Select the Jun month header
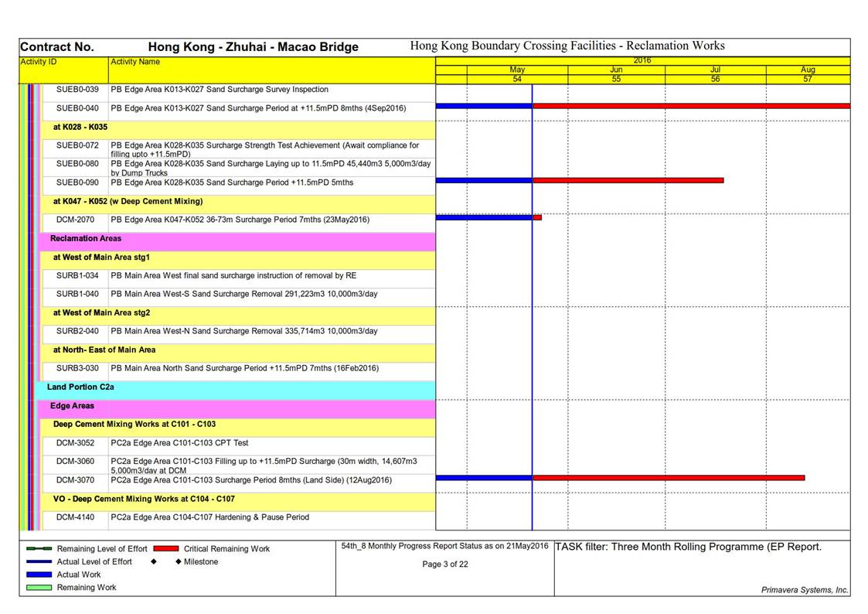This screenshot has width=868, height=614. (x=616, y=70)
